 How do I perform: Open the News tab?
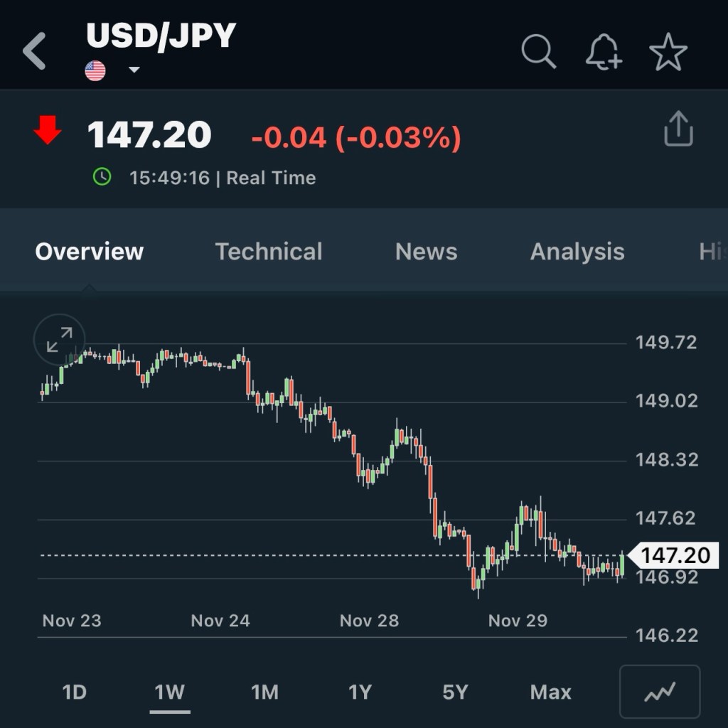[426, 252]
